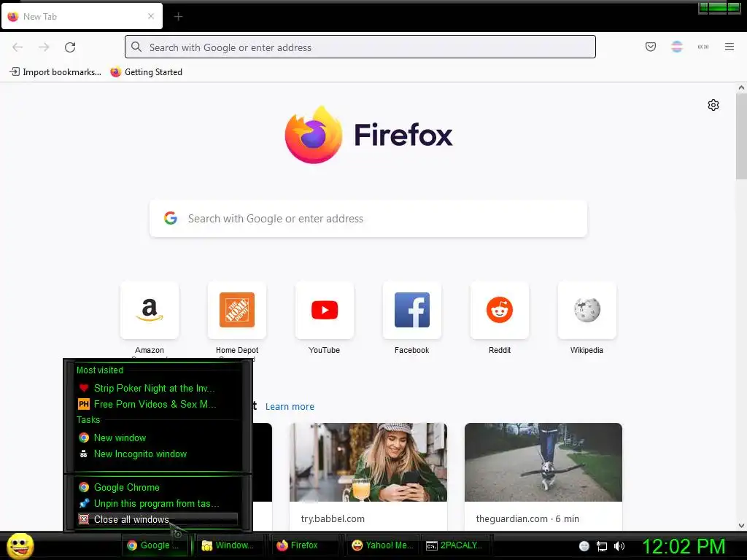Open Import bookmarks from bookmarks toolbar

55,72
